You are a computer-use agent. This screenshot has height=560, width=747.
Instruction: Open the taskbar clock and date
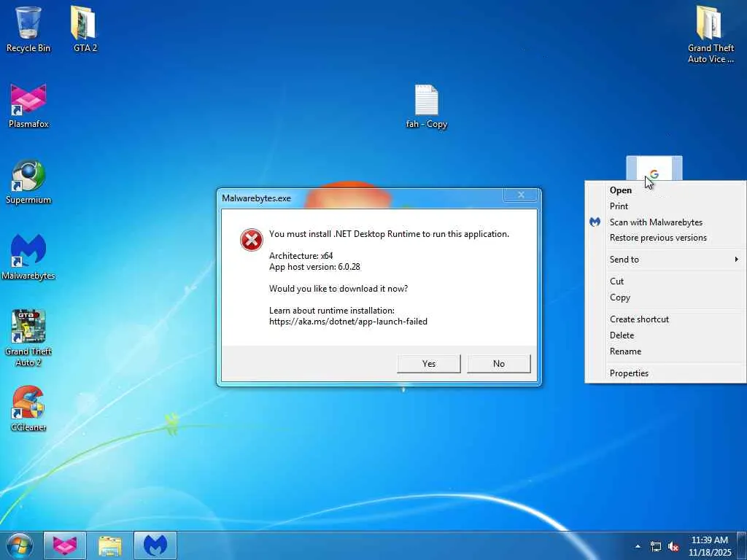[709, 546]
